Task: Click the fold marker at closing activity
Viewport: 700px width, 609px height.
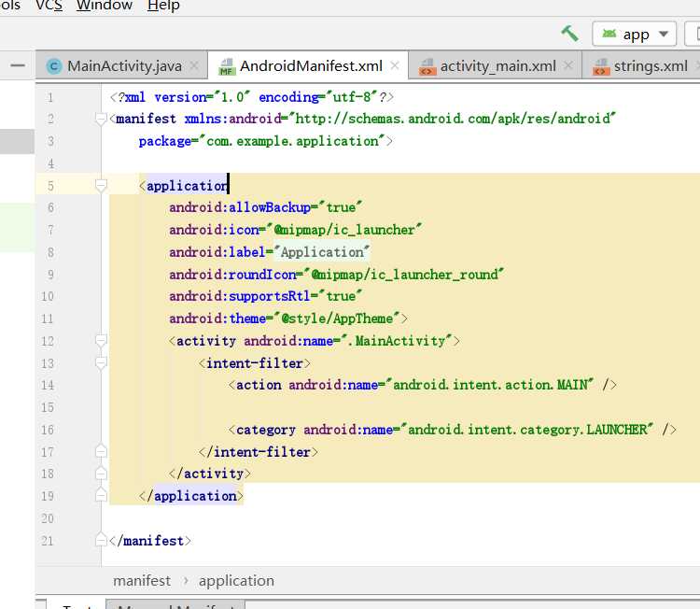Action: click(x=102, y=474)
